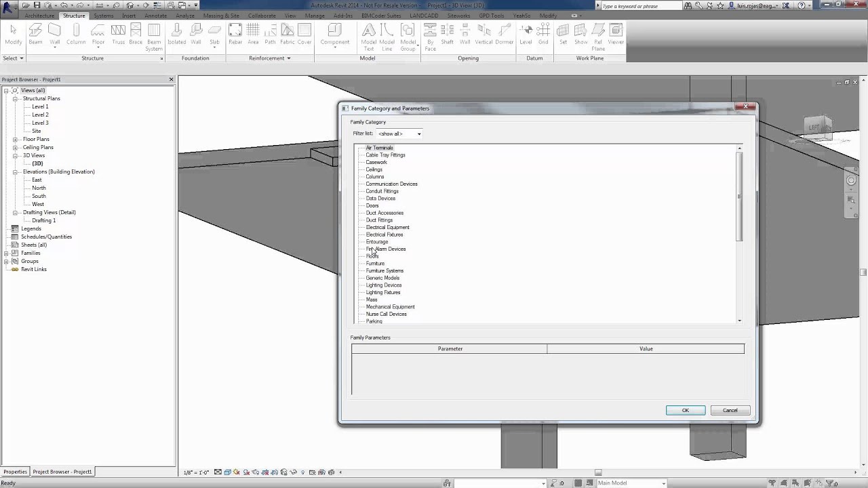Collapse the Structural Plans node
The image size is (868, 488).
click(15, 98)
